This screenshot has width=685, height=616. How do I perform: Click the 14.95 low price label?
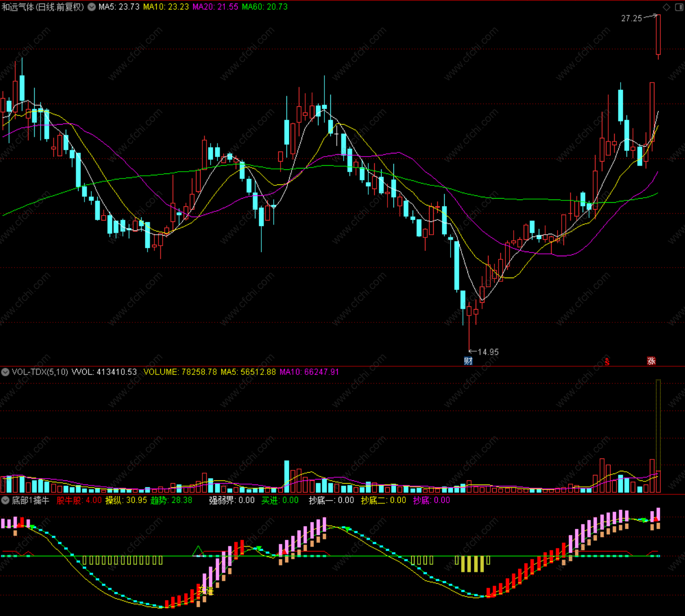[x=488, y=352]
